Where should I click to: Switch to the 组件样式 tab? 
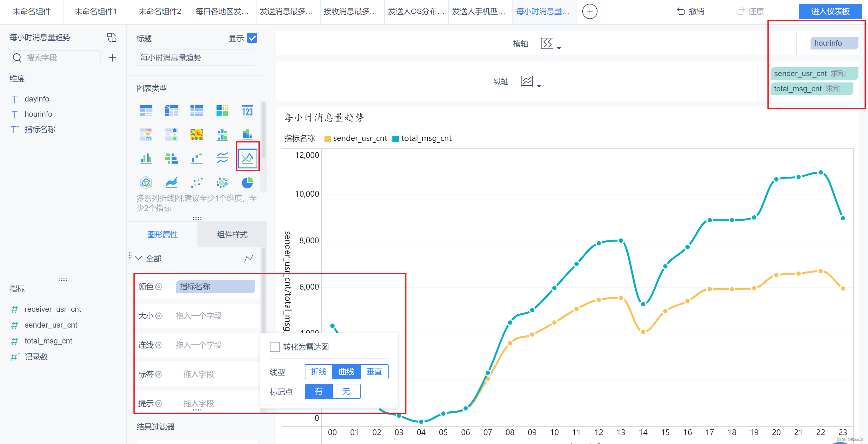click(232, 235)
